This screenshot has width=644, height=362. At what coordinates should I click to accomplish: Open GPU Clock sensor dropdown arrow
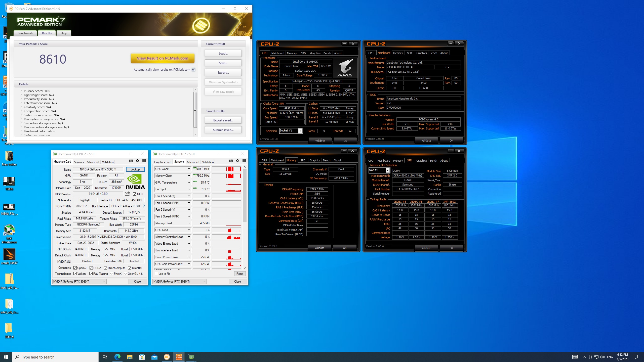(189, 169)
